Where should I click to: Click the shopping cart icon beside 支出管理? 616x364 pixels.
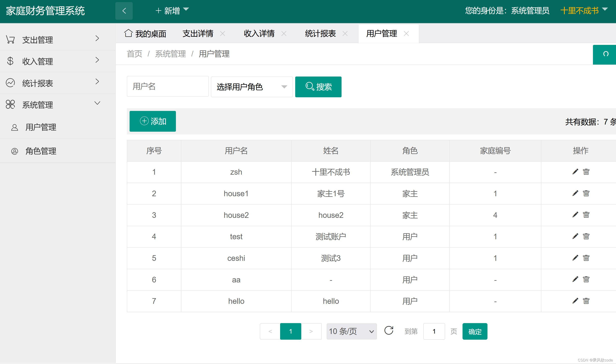[x=10, y=39]
